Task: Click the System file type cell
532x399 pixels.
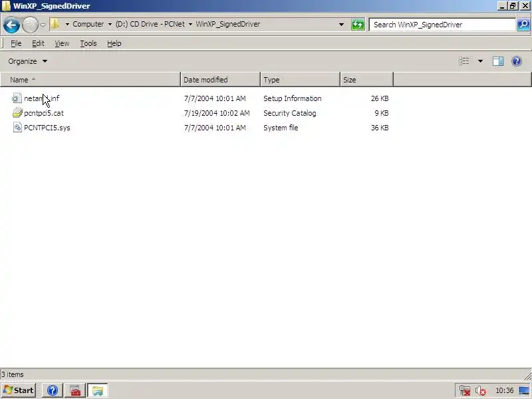Action: tap(281, 128)
